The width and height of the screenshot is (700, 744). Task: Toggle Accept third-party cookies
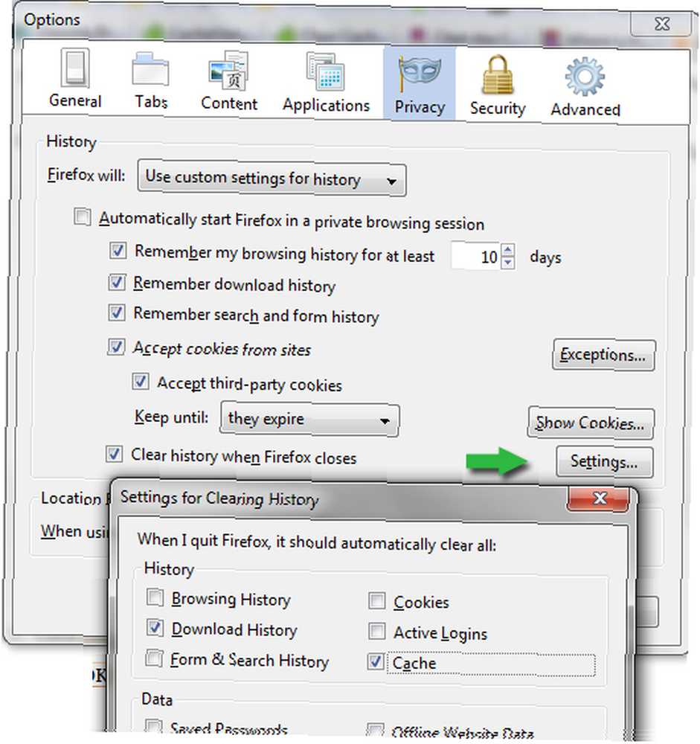140,382
